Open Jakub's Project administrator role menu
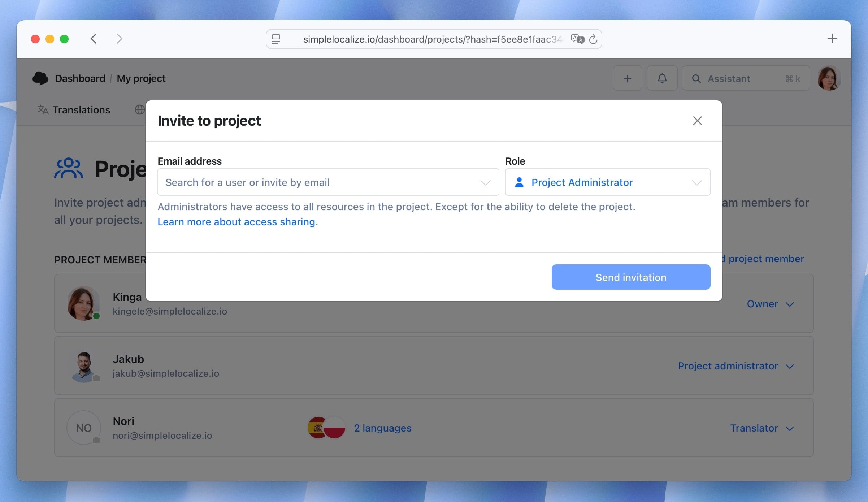Image resolution: width=868 pixels, height=502 pixels. (x=735, y=366)
